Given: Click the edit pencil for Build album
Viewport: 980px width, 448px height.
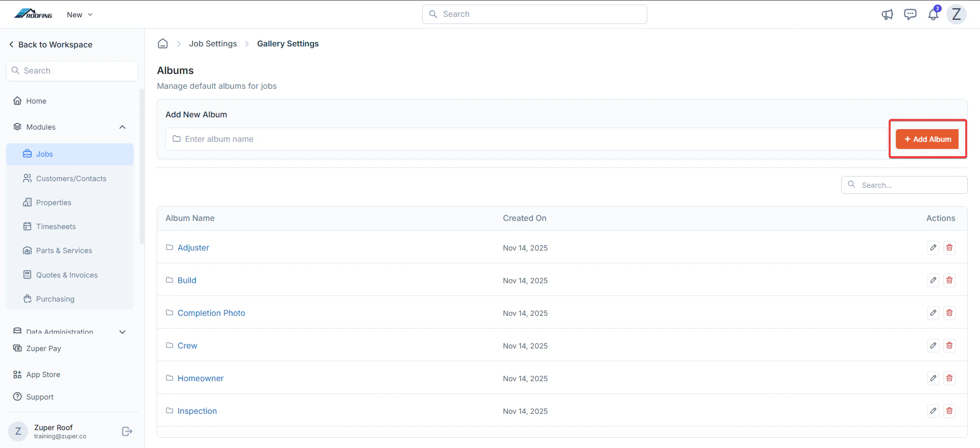Looking at the screenshot, I should click(933, 280).
